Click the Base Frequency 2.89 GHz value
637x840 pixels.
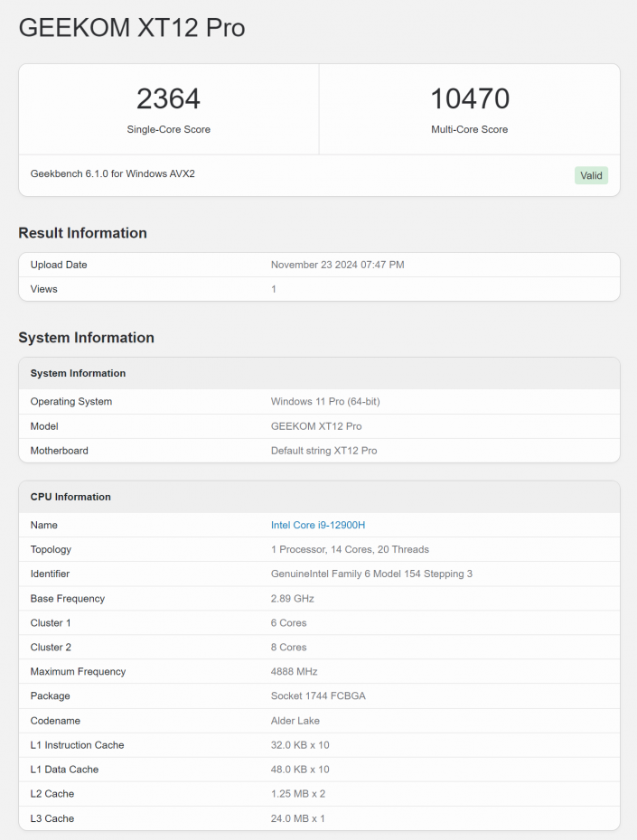pyautogui.click(x=292, y=598)
